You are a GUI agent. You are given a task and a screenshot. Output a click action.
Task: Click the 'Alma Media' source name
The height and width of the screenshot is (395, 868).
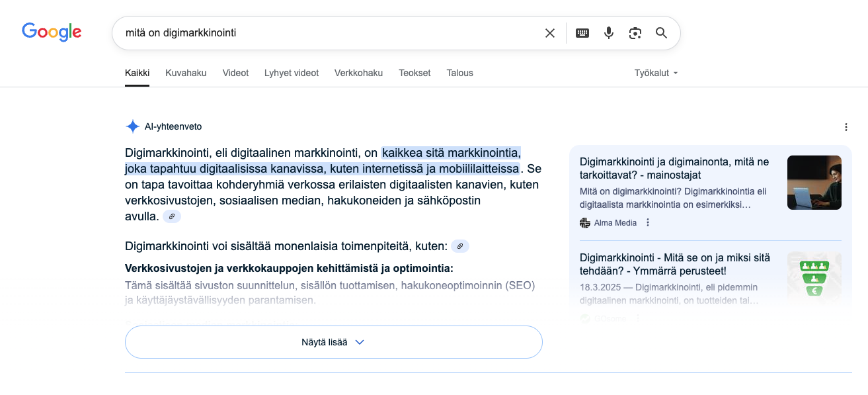pyautogui.click(x=615, y=223)
